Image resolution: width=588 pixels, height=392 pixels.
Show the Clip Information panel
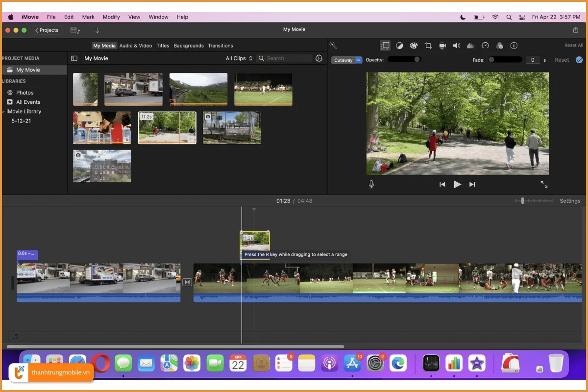click(x=514, y=46)
